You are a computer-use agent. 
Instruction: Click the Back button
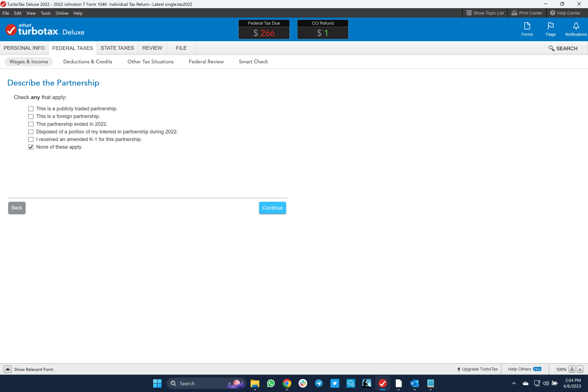pyautogui.click(x=17, y=208)
